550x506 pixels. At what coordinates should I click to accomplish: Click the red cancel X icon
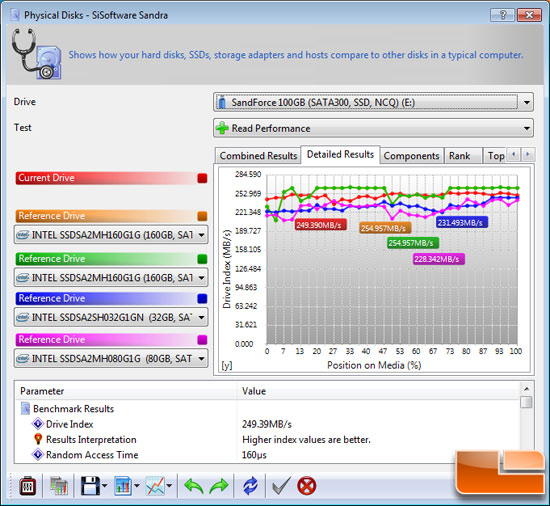307,486
